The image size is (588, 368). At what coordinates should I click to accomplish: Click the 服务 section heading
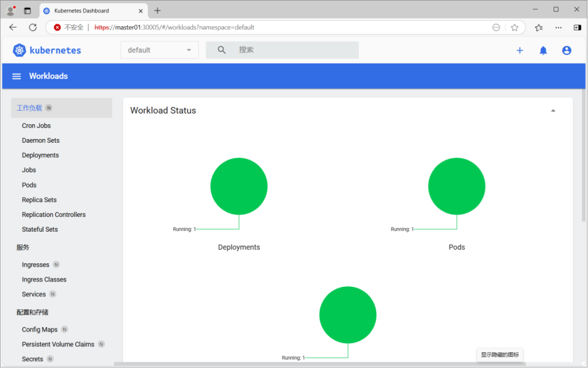click(x=23, y=248)
